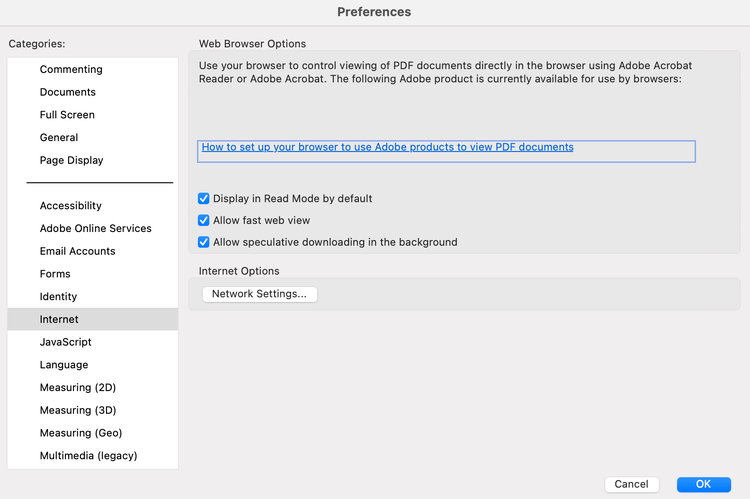Select Measuring (3D) category
Image resolution: width=750 pixels, height=499 pixels.
[78, 410]
